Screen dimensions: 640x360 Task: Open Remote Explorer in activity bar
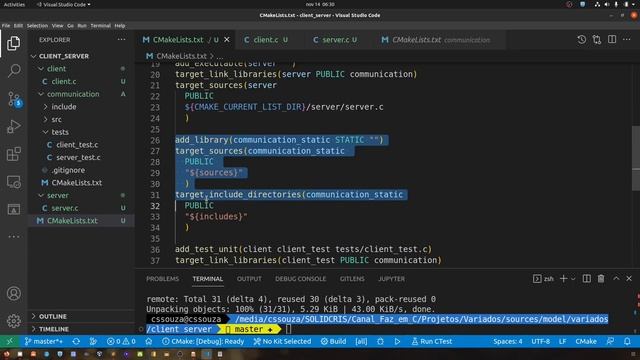tap(13, 182)
